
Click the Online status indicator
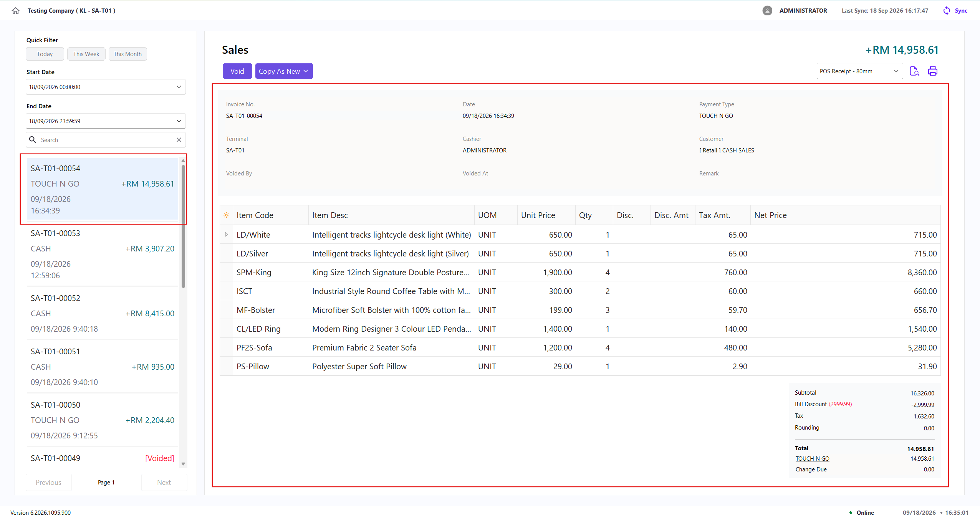coord(861,512)
